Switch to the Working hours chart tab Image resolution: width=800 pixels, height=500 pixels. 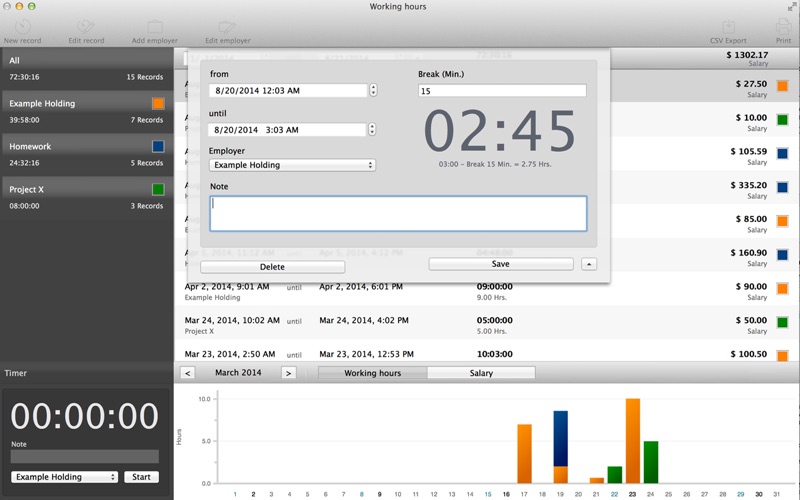tap(372, 373)
